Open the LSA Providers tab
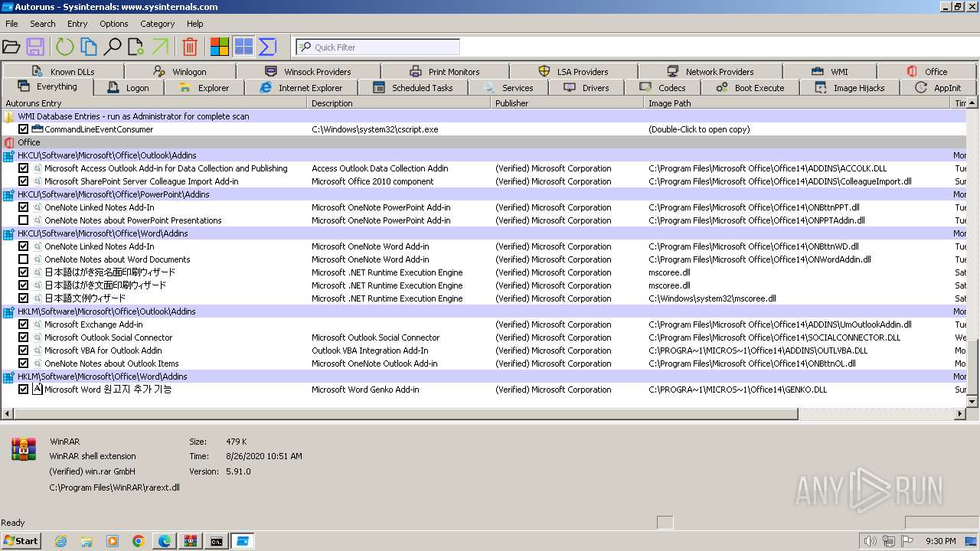This screenshot has width=980, height=551. coord(573,71)
